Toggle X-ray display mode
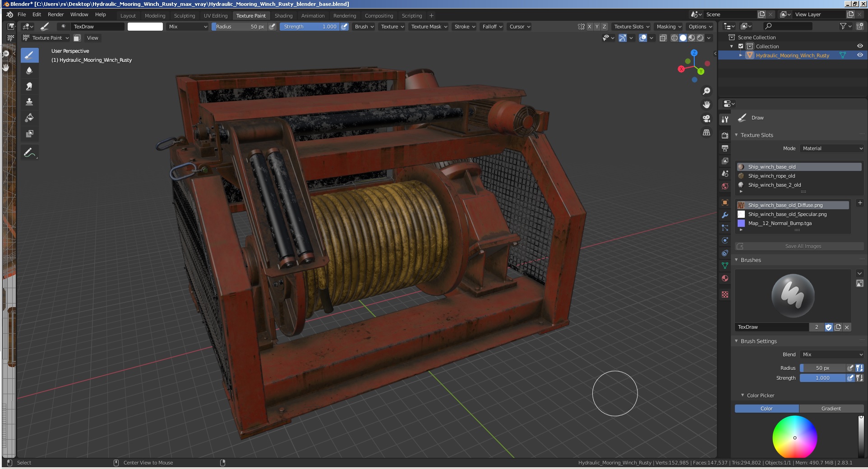 (663, 38)
